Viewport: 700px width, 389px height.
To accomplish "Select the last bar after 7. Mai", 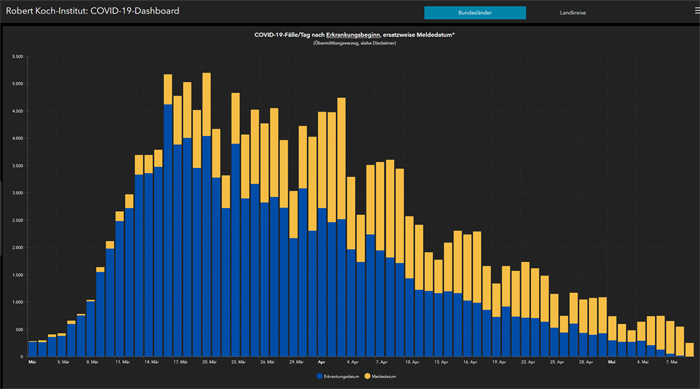I will (689, 350).
